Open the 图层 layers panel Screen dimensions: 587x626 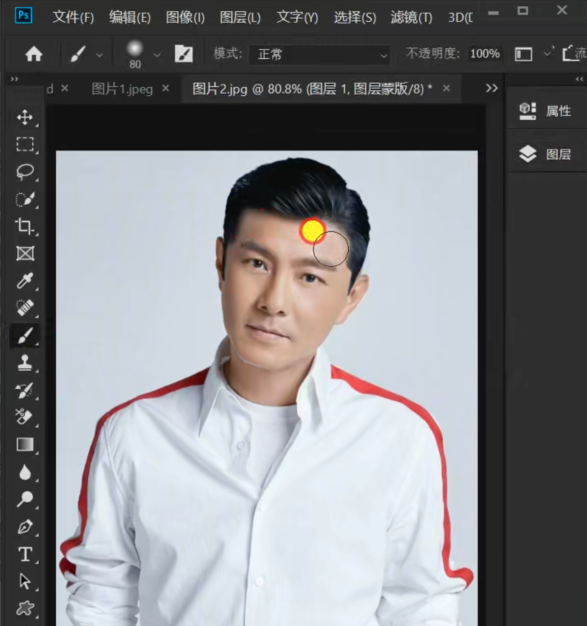click(x=545, y=154)
